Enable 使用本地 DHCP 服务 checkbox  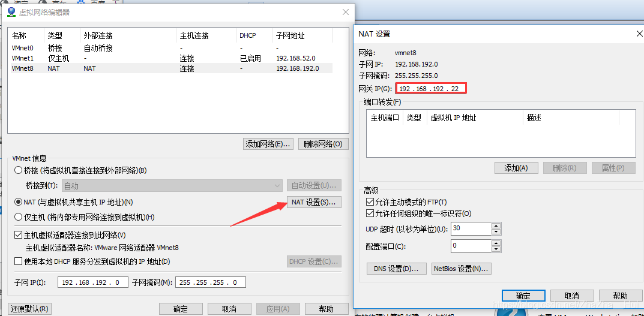tap(18, 261)
